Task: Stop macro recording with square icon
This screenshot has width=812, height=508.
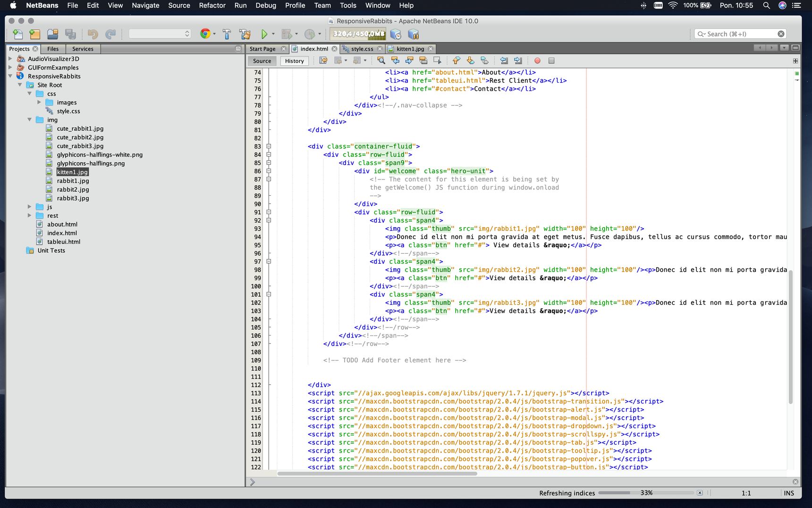Action: (551, 60)
